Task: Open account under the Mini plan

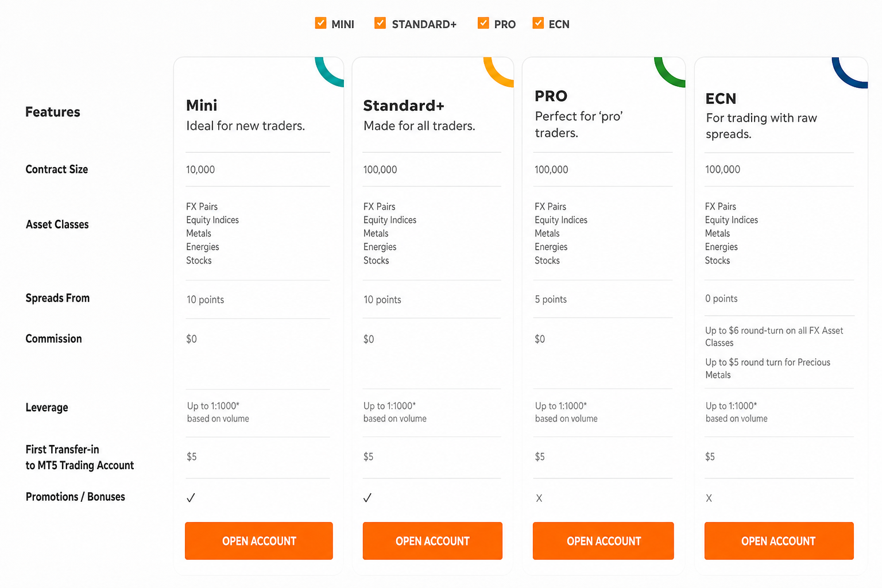Action: pyautogui.click(x=259, y=541)
